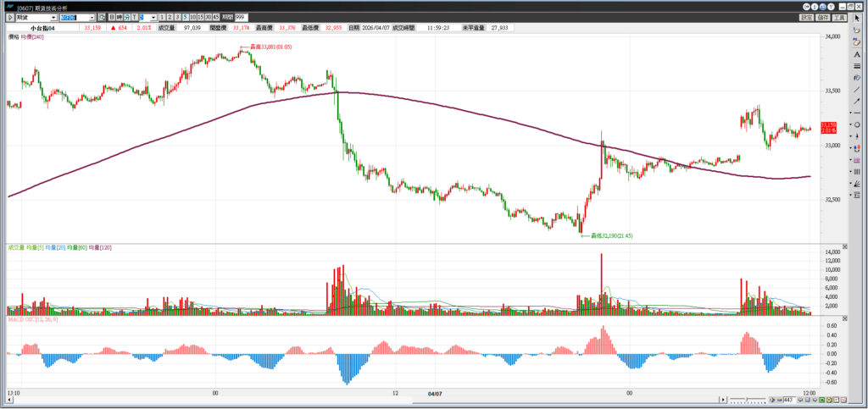Click the 期間 period count input field
868x409 pixels.
[242, 17]
